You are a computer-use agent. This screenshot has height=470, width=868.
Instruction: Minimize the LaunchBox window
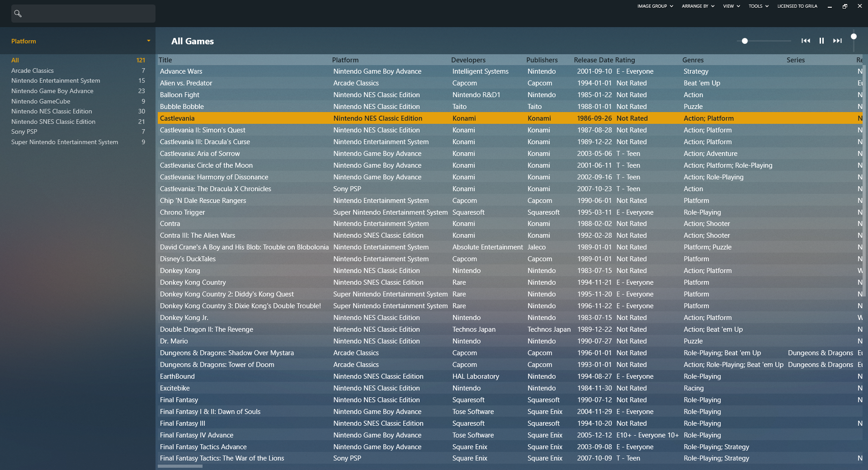830,6
